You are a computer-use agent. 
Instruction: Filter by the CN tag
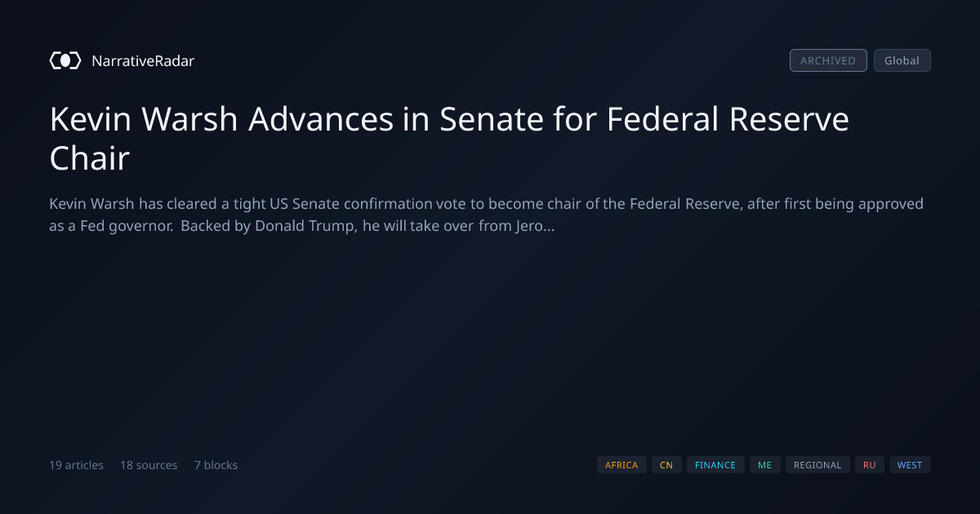pos(666,465)
